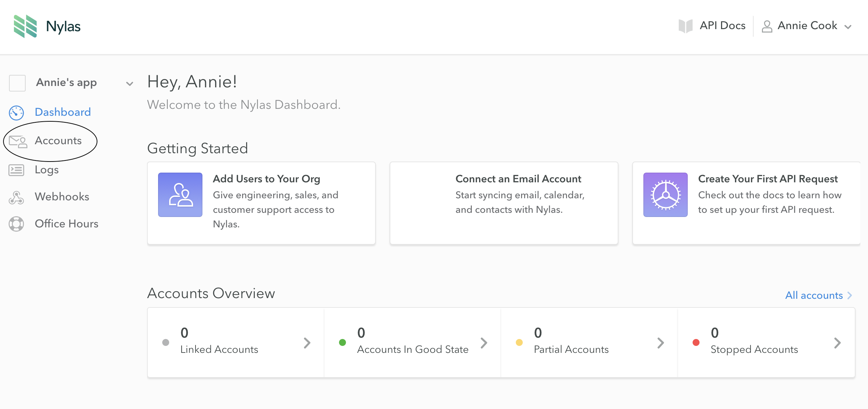Click the Nylas logo icon

coord(25,26)
